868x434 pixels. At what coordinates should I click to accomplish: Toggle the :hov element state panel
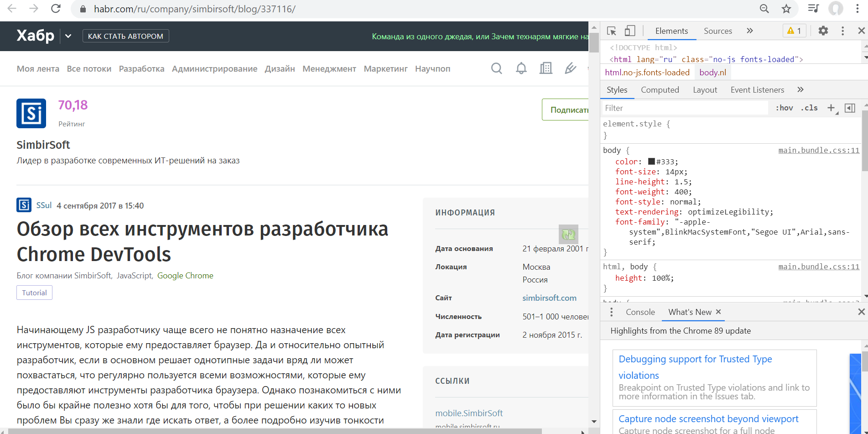[785, 108]
